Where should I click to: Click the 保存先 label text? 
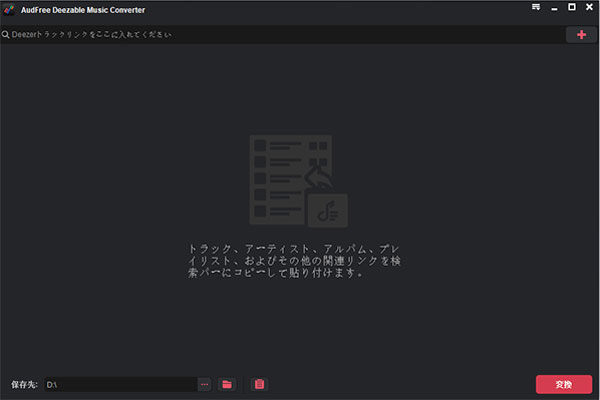click(x=24, y=384)
